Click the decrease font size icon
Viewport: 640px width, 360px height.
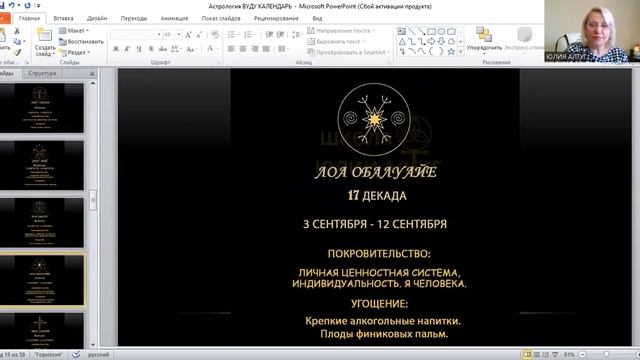point(199,35)
